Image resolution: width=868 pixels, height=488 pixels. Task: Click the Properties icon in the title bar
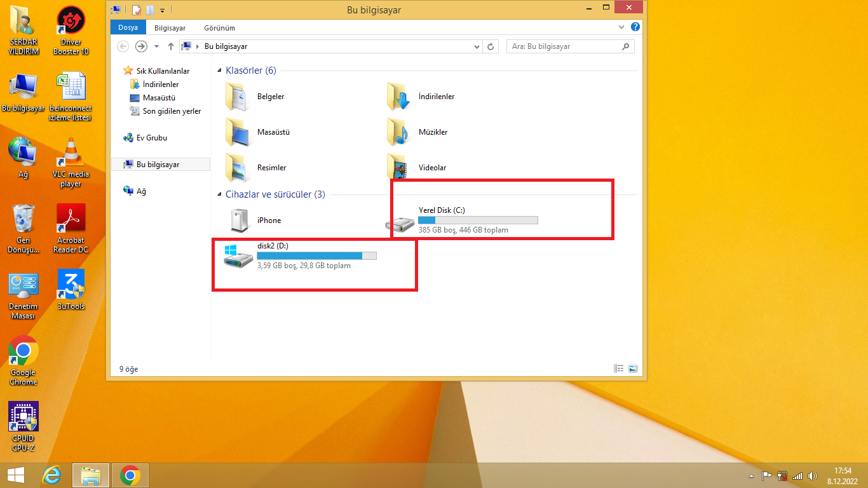tap(136, 10)
